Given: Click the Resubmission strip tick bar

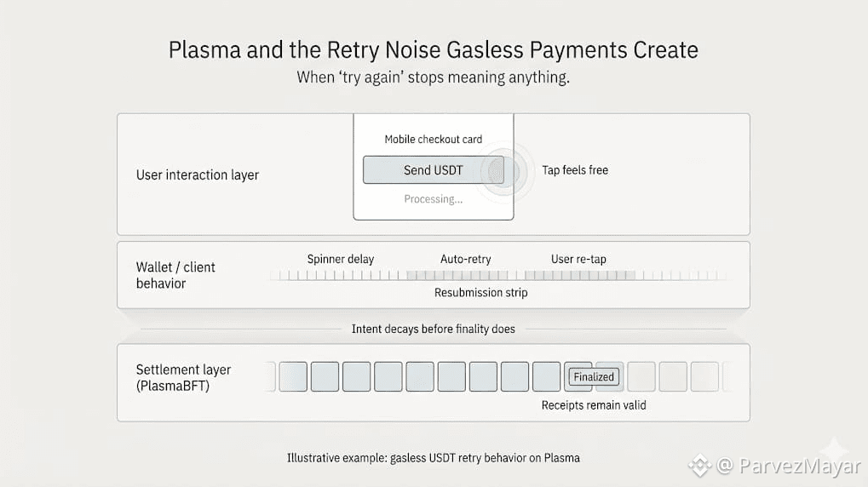Looking at the screenshot, I should coord(498,276).
